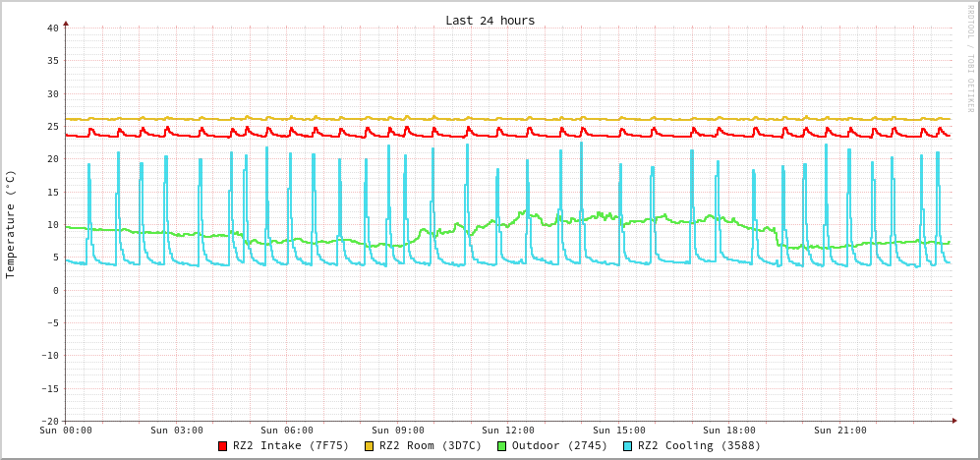Select the "RZ2 Cooling (3588)" legend label
The height and width of the screenshot is (460, 980).
[699, 446]
